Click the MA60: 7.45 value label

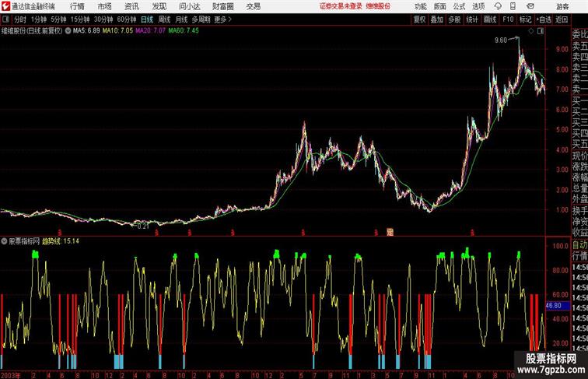coord(184,31)
